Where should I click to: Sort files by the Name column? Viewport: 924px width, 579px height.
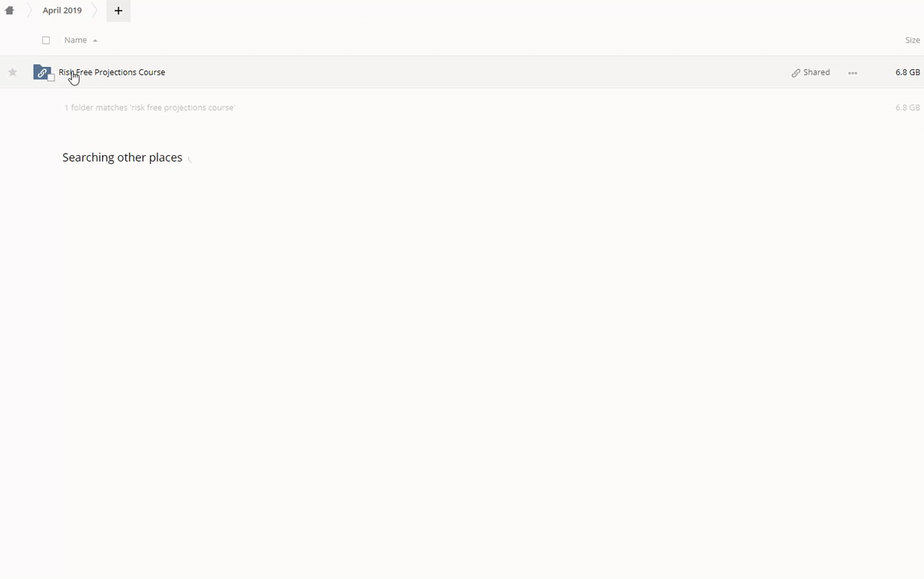tap(76, 40)
